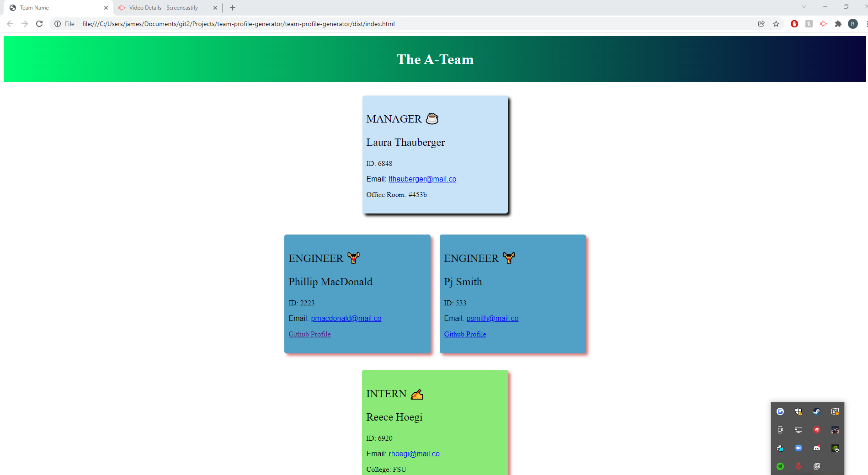Open Slack in the system tray
Viewport: 868px width, 475px height.
click(x=780, y=448)
